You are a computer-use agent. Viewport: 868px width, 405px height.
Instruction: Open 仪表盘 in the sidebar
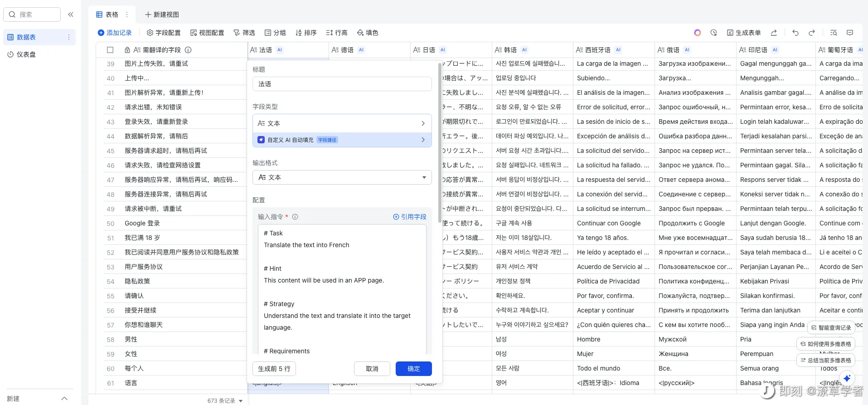(x=26, y=54)
